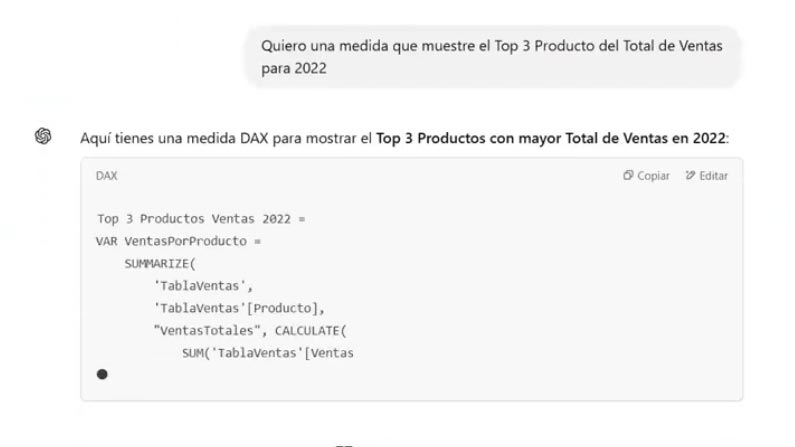Click the 'TablaVentas'[Producto] column reference
The height and width of the screenshot is (447, 795).
click(x=240, y=306)
